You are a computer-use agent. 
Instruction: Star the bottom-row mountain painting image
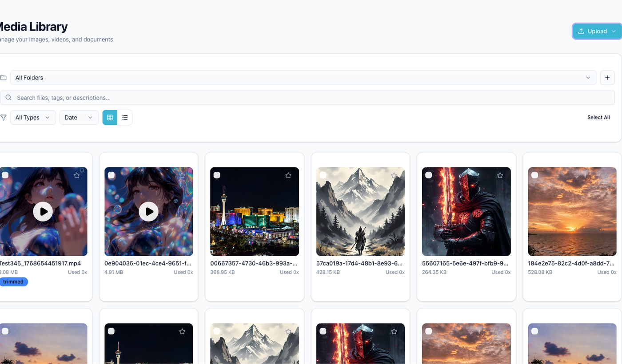tap(288, 331)
